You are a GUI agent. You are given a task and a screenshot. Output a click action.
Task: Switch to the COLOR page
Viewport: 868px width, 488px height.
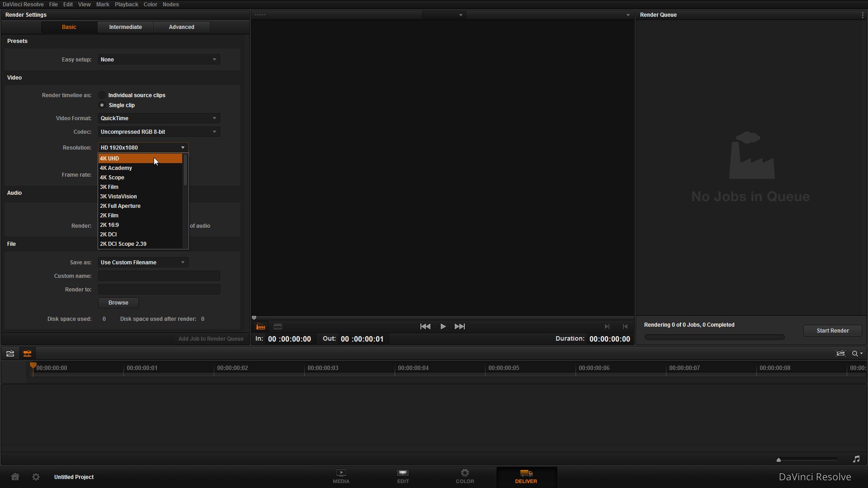pos(465,477)
